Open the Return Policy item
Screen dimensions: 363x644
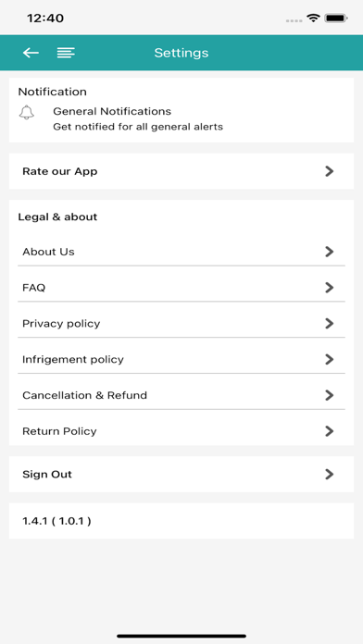181,431
